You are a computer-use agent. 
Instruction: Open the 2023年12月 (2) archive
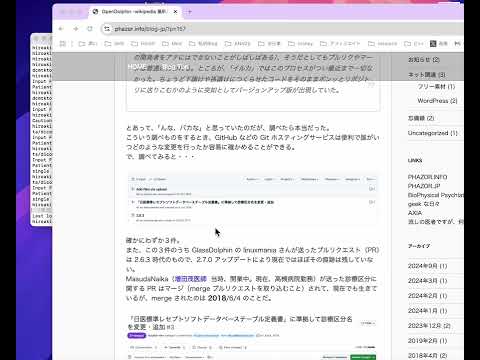429,326
